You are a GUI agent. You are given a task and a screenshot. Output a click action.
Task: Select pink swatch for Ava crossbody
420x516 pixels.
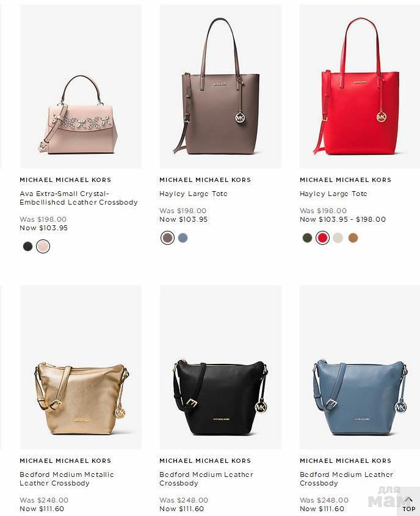43,246
